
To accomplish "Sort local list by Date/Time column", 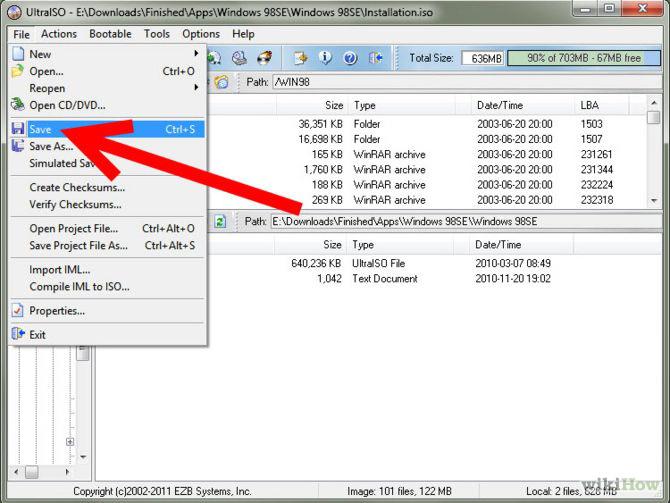I will point(522,245).
